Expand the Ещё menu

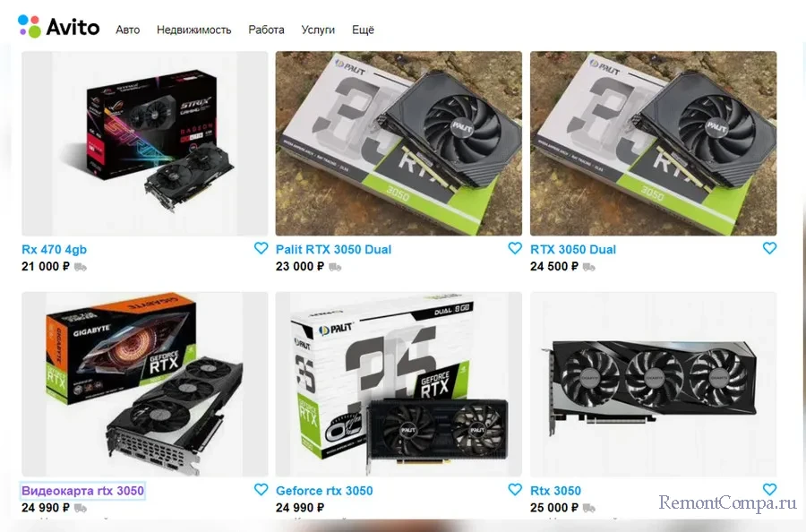(x=363, y=30)
